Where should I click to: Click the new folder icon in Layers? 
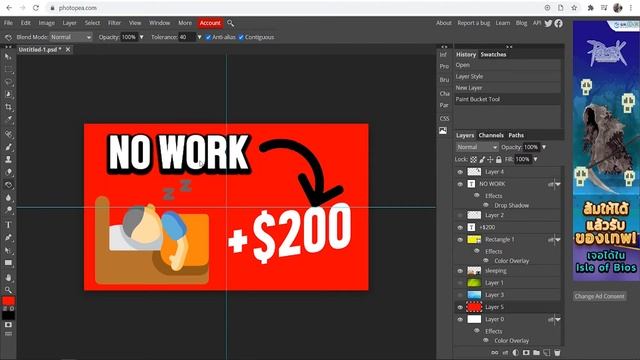tap(536, 352)
